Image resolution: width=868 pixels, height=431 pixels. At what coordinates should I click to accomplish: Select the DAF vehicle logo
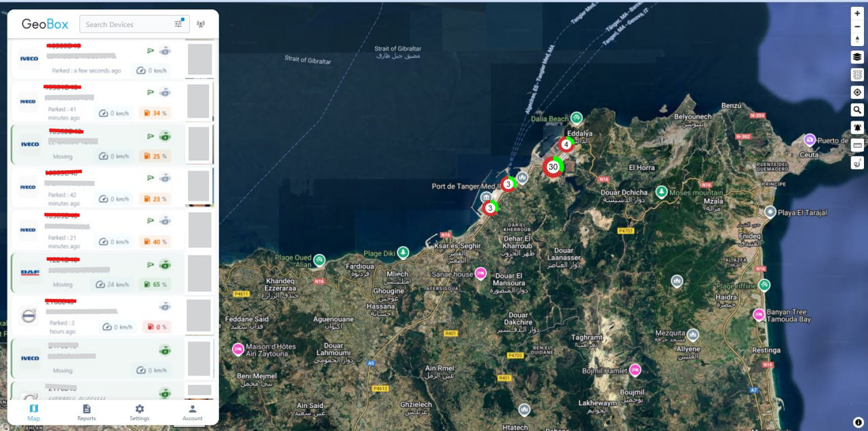[x=31, y=272]
